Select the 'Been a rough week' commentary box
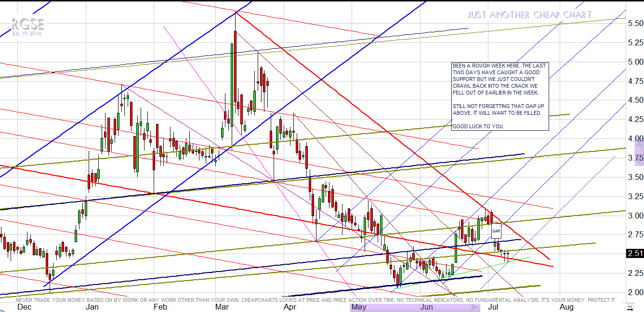 (x=500, y=96)
